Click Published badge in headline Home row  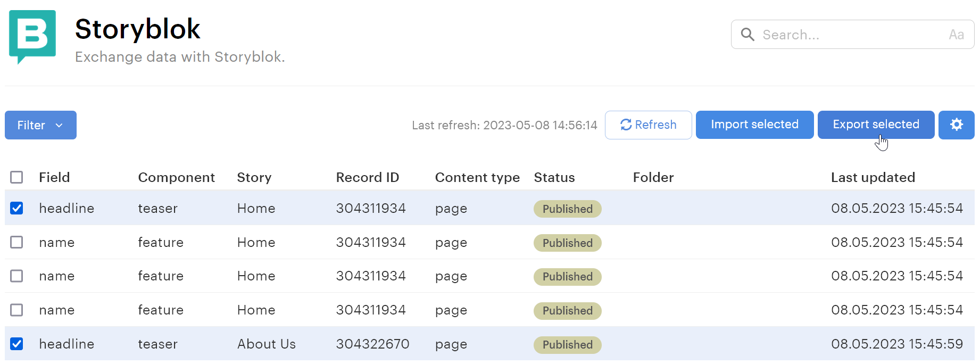pos(567,209)
